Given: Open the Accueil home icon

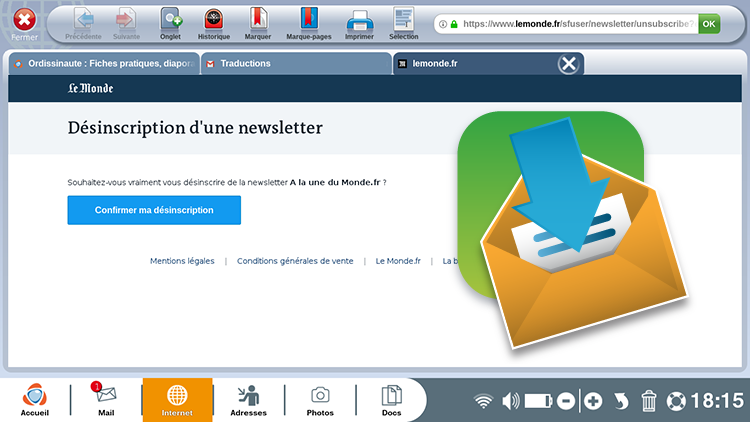Looking at the screenshot, I should click(x=34, y=400).
